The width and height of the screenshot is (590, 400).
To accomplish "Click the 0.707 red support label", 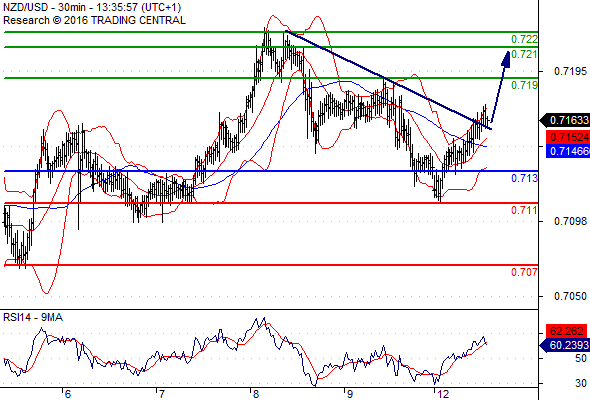I will 524,272.
